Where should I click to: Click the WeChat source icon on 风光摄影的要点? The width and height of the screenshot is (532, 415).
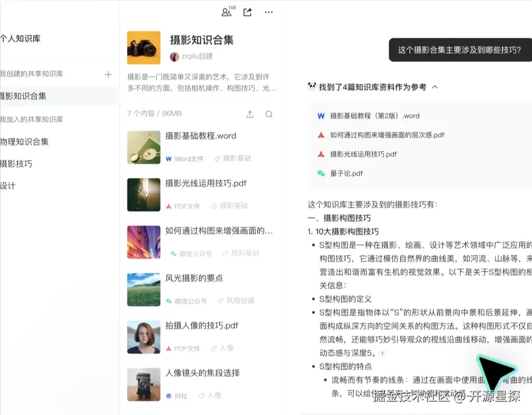pos(167,302)
